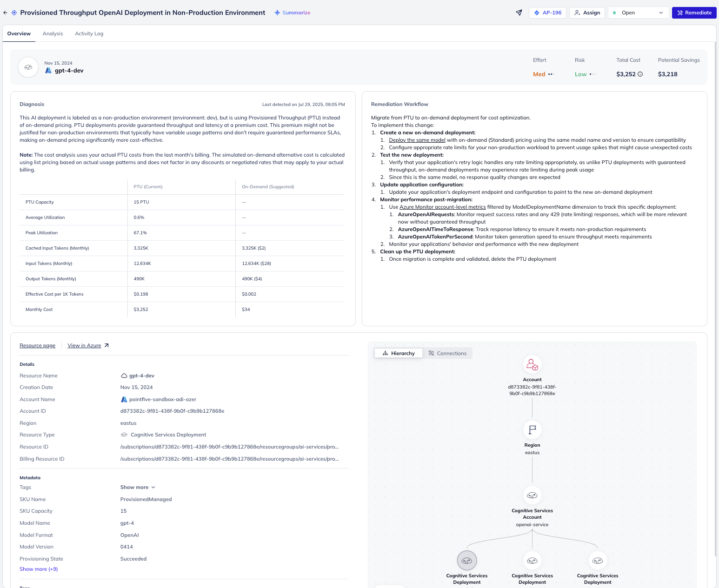Image resolution: width=719 pixels, height=588 pixels.
Task: Click the Assign button
Action: point(587,13)
